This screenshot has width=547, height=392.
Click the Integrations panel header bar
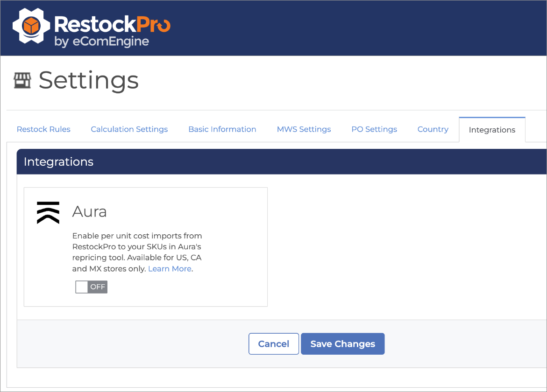[x=281, y=162]
